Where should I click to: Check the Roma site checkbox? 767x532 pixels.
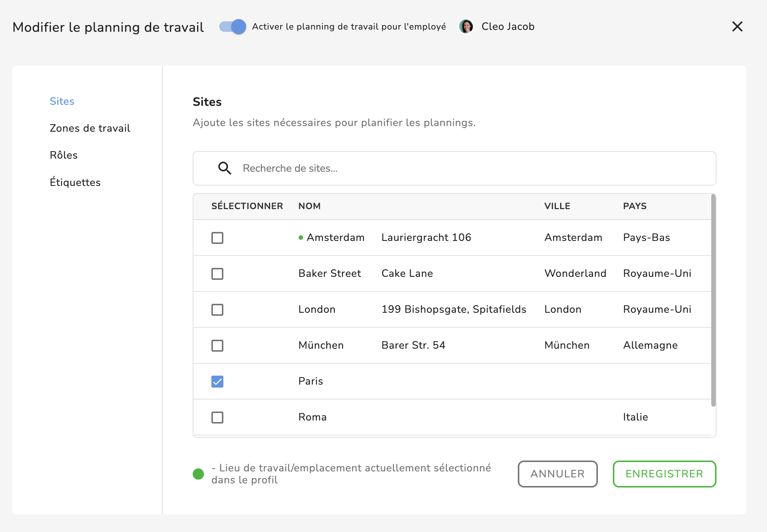point(217,418)
